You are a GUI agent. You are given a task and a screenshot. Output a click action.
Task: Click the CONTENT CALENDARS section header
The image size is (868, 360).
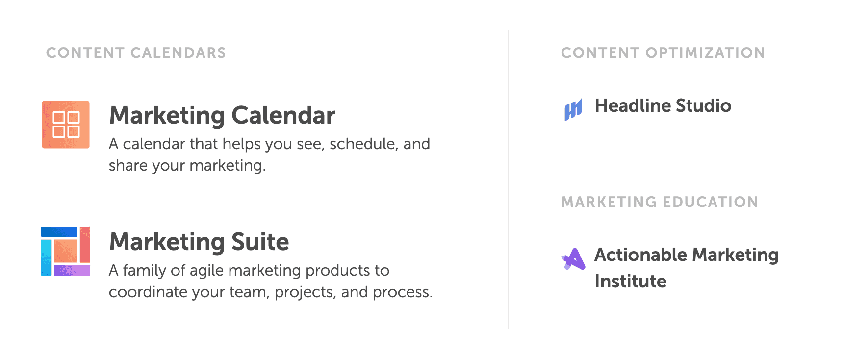(136, 53)
